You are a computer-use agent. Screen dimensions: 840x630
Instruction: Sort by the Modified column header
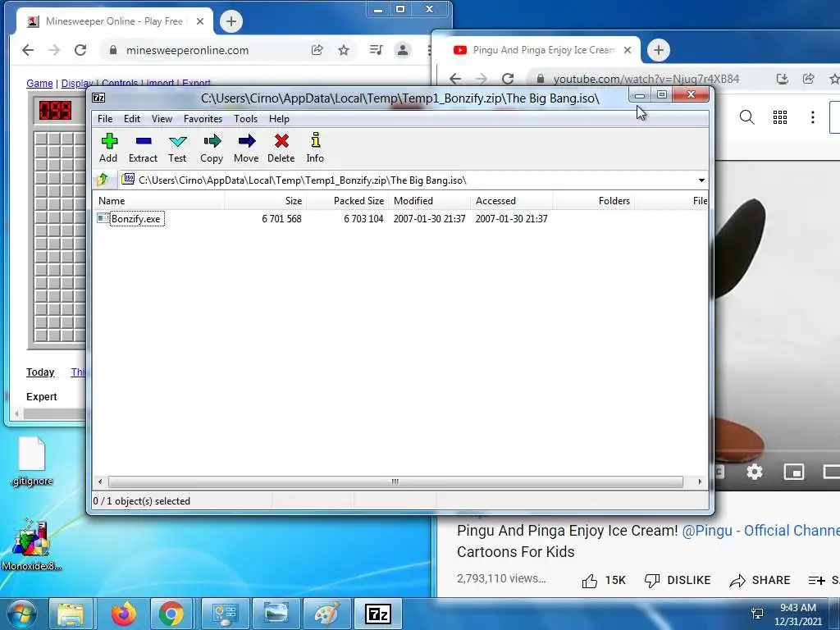[x=430, y=201]
